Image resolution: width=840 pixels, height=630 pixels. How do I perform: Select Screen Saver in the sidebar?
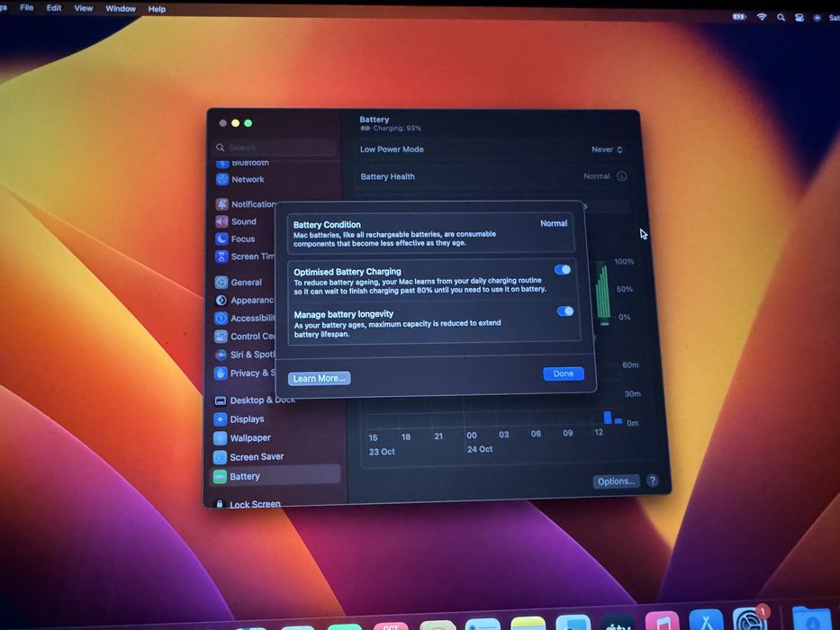point(248,457)
